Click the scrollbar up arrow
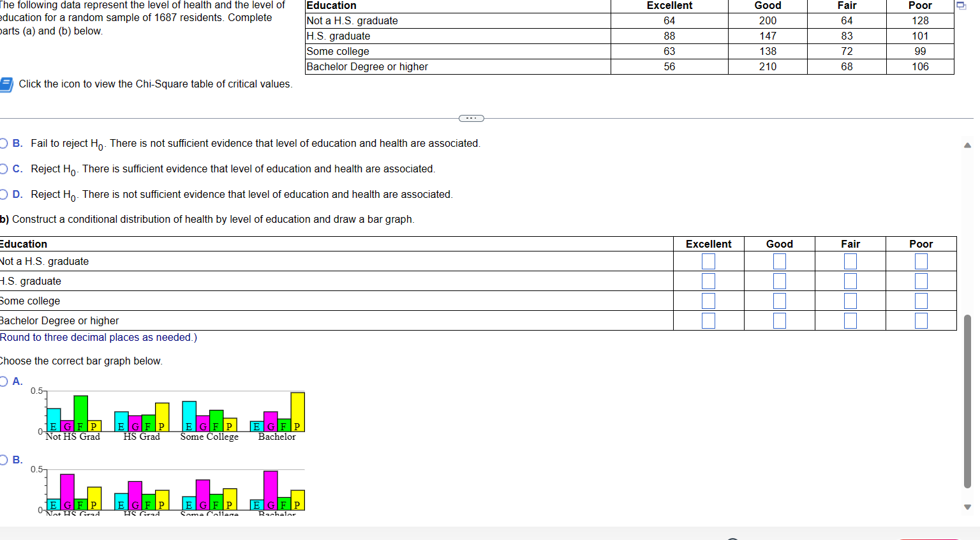This screenshot has width=980, height=540. [x=967, y=145]
